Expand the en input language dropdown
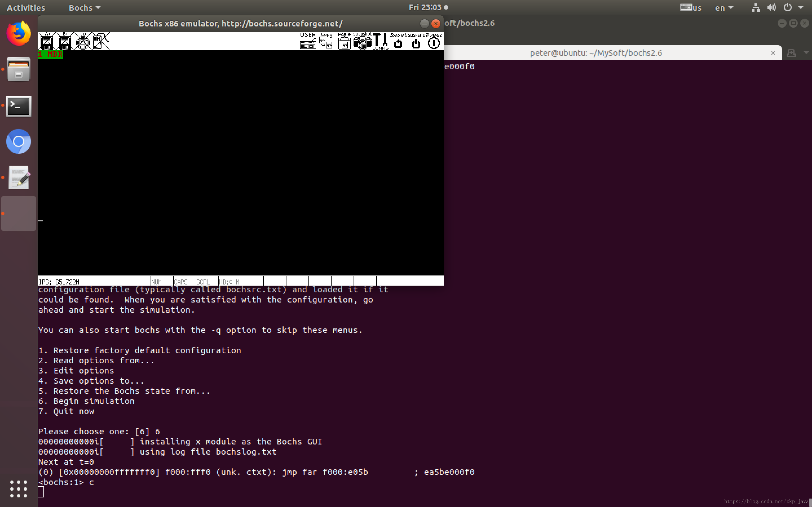 click(724, 7)
